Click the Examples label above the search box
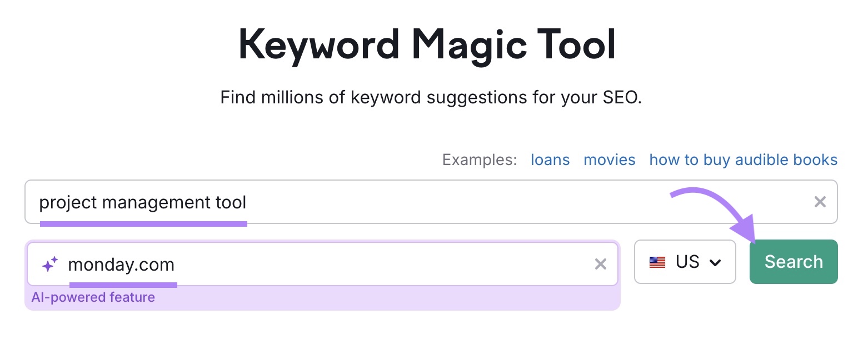 (x=478, y=159)
